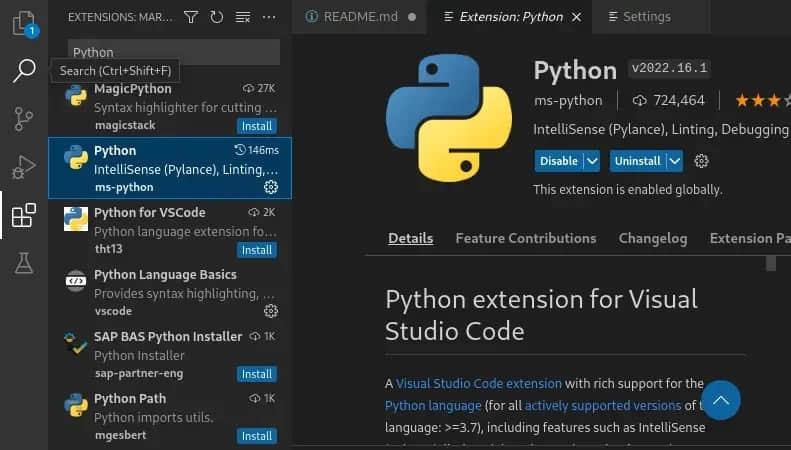791x450 pixels.
Task: Click the filter extensions funnel icon
Action: [x=190, y=17]
